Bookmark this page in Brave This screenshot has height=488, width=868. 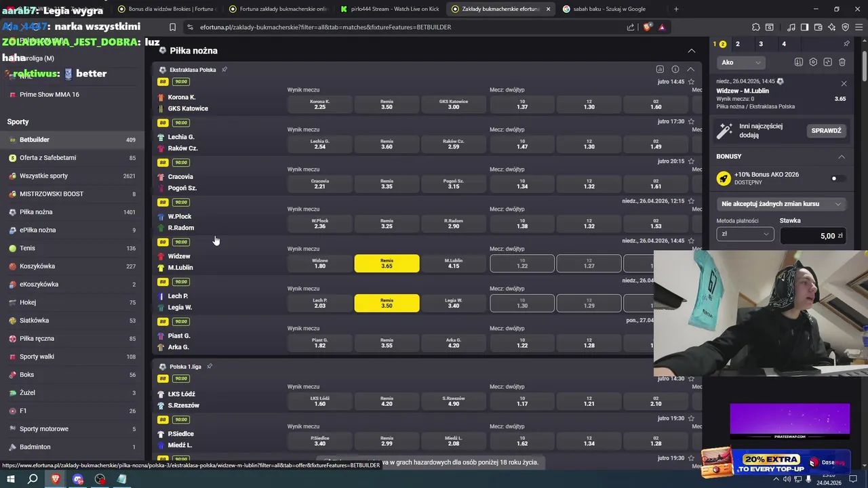coord(172,27)
